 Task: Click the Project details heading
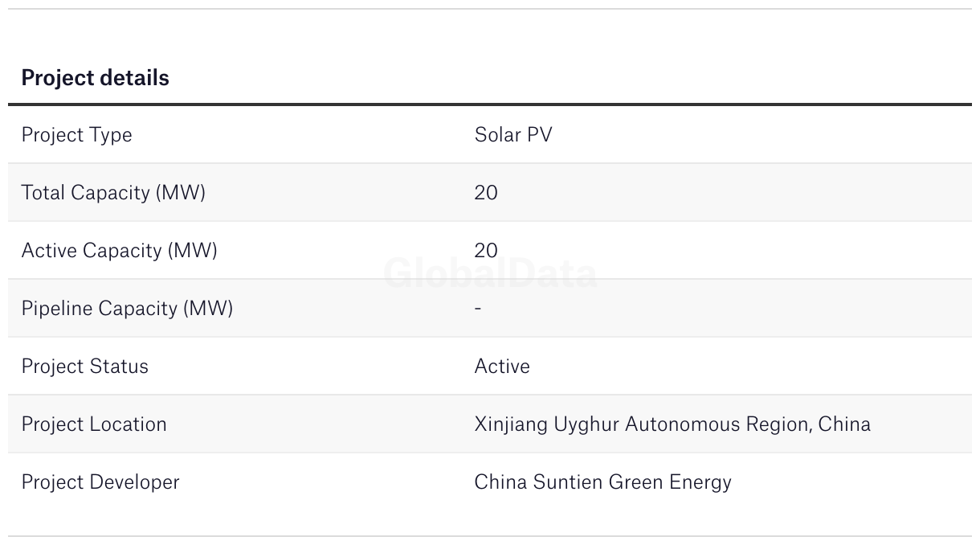(x=95, y=78)
